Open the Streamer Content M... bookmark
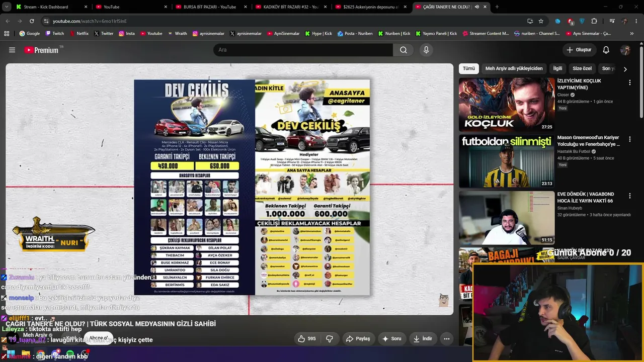This screenshot has width=644, height=362. point(486,34)
